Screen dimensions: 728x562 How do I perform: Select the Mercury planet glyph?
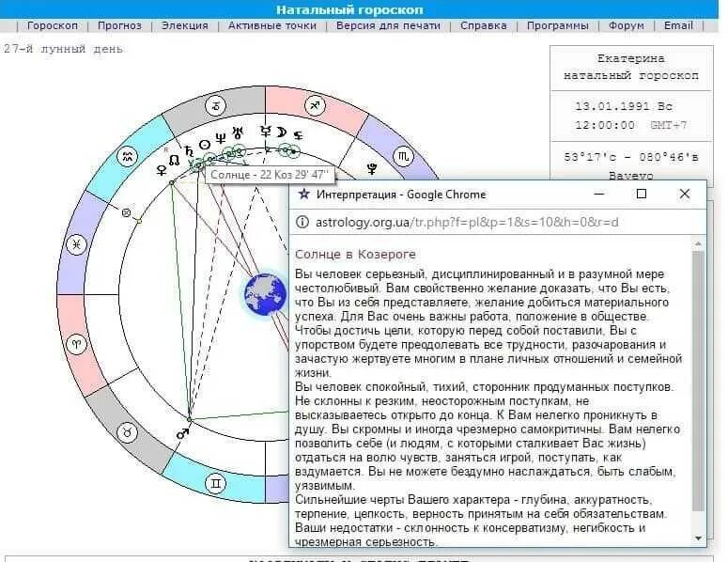point(266,131)
